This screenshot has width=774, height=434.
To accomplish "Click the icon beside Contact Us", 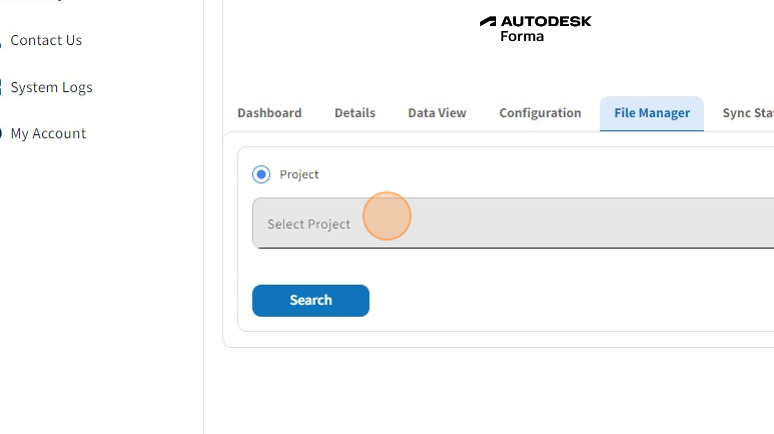I will pos(1,41).
